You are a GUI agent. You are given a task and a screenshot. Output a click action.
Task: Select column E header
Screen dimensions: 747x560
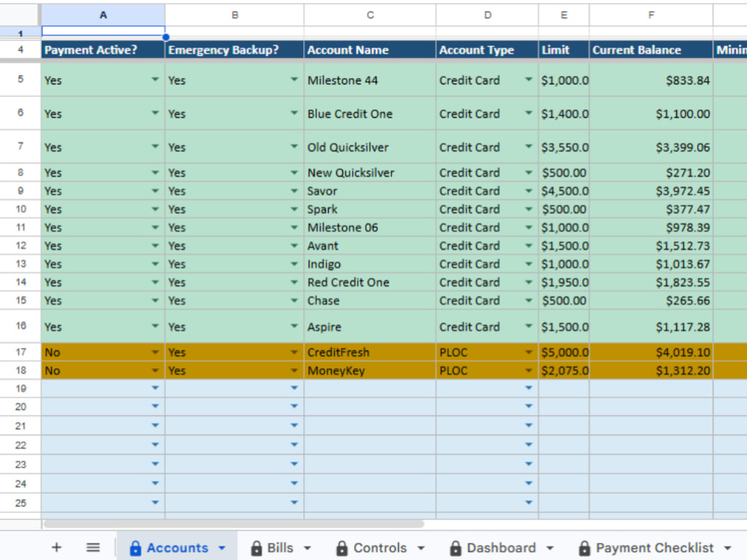(564, 15)
